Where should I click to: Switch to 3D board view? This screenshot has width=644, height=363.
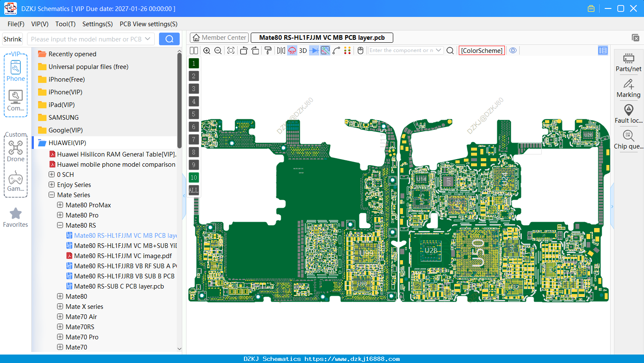tap(303, 50)
